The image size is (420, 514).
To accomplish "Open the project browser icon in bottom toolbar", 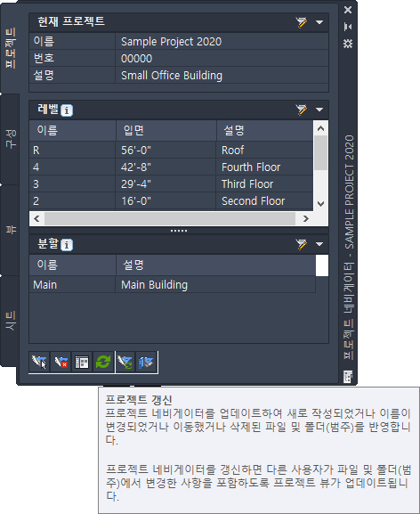I will pos(39,363).
